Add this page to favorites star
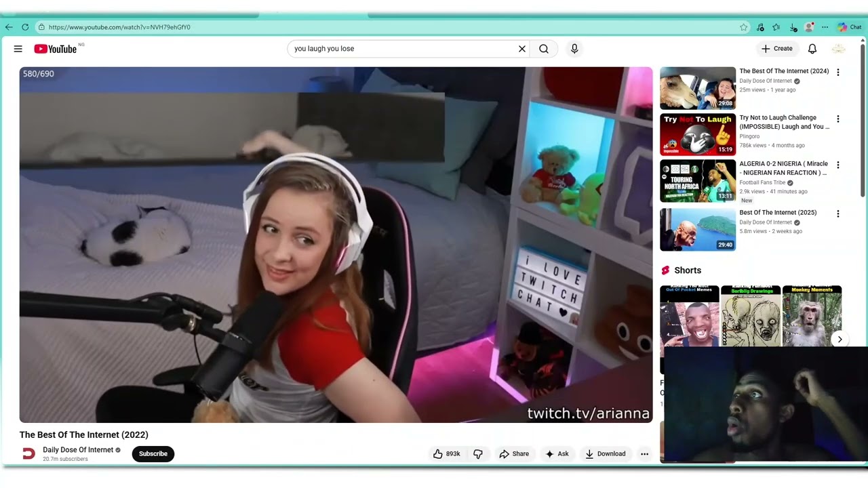 (x=744, y=27)
